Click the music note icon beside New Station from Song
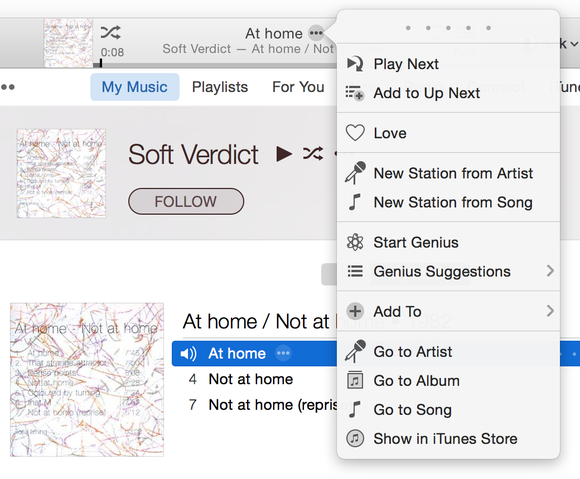Viewport: 580px width, 479px height. [354, 202]
